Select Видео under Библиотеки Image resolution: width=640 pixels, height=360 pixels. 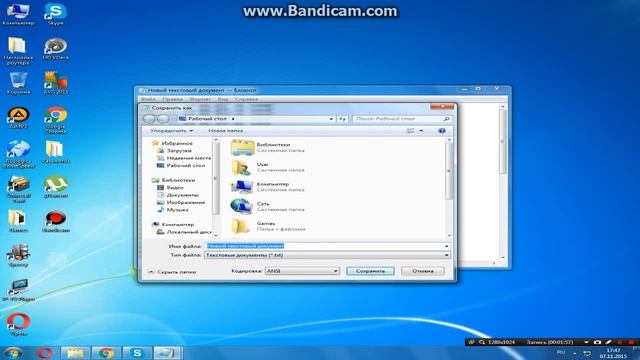click(x=171, y=187)
